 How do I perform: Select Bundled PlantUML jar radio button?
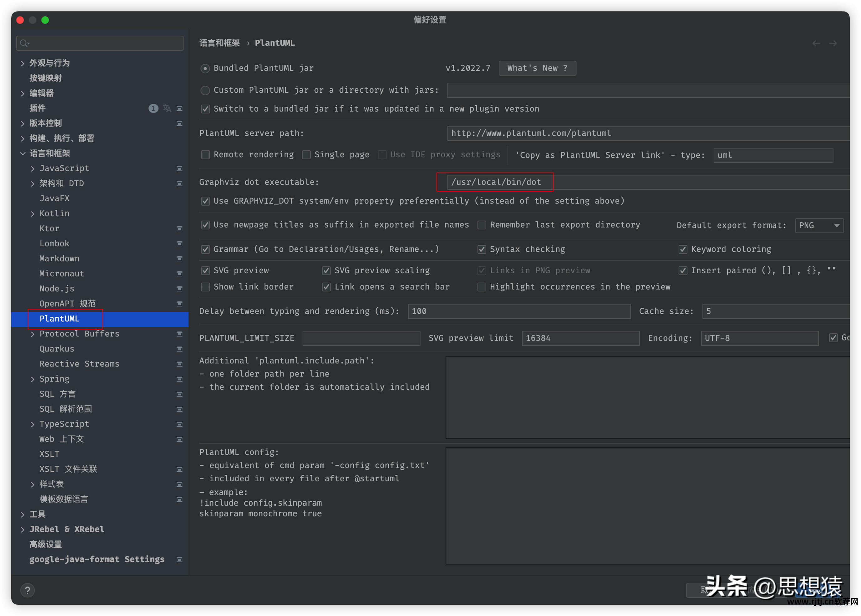(205, 68)
